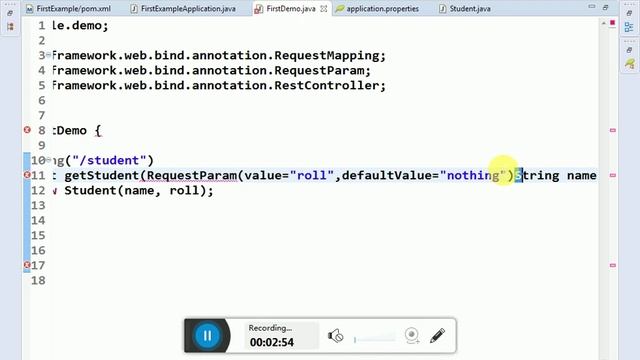Adjust the recording volume slider
Image resolution: width=640 pixels, height=360 pixels.
(374, 339)
